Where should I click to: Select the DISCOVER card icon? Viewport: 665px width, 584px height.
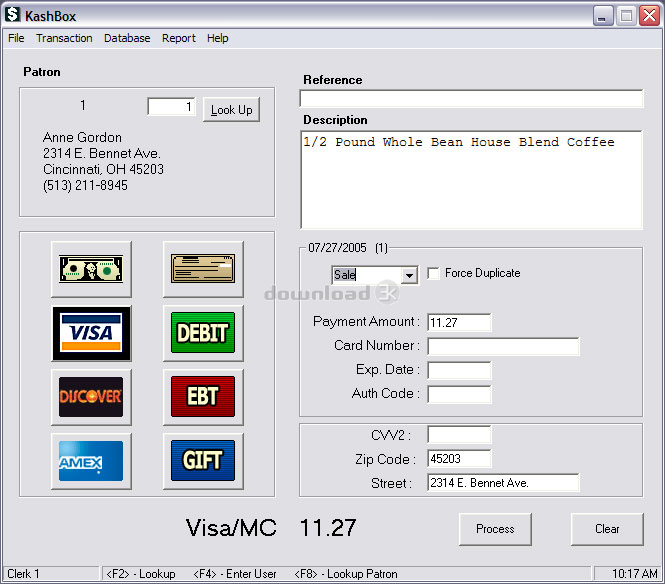pos(91,397)
